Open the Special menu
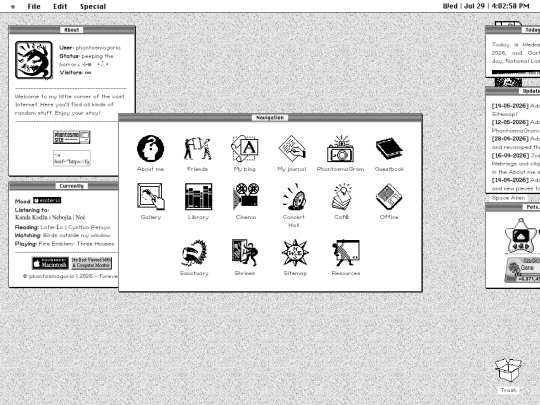540x405 pixels. [x=93, y=6]
